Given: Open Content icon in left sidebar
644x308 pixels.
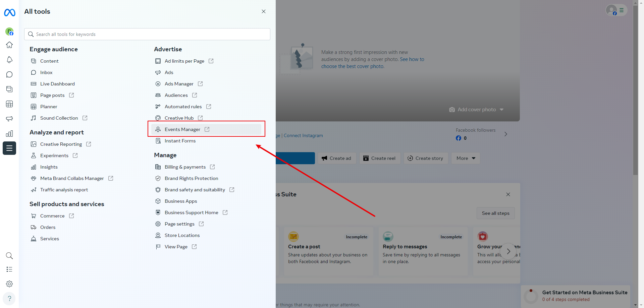Looking at the screenshot, I should (x=9, y=89).
